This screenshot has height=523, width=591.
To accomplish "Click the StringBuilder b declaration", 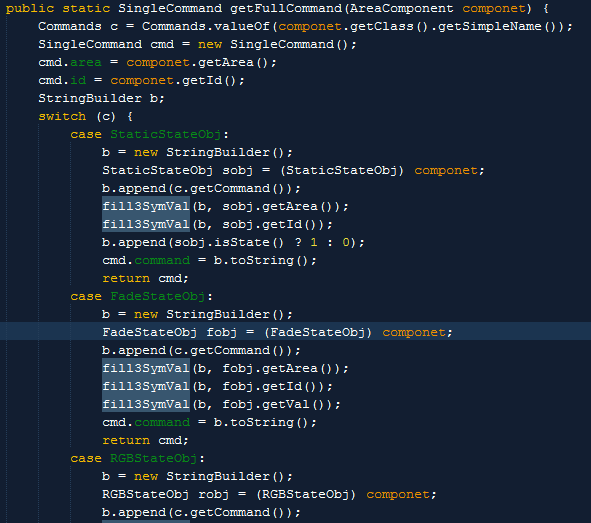I will click(101, 98).
